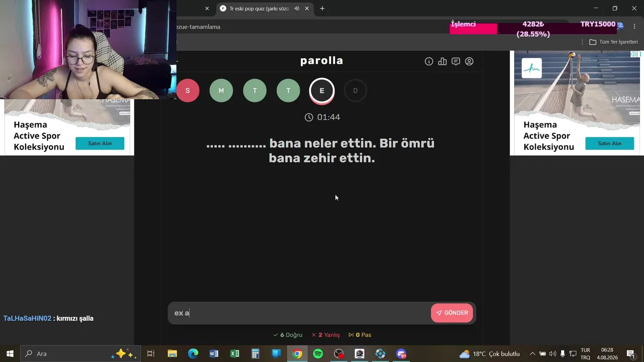
Task: Select the red S letter circle
Action: 188,90
